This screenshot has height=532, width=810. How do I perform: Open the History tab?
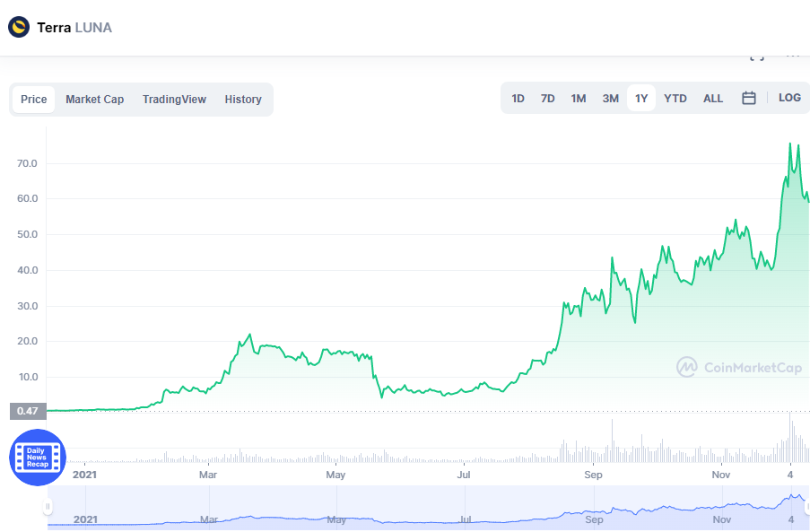(243, 100)
